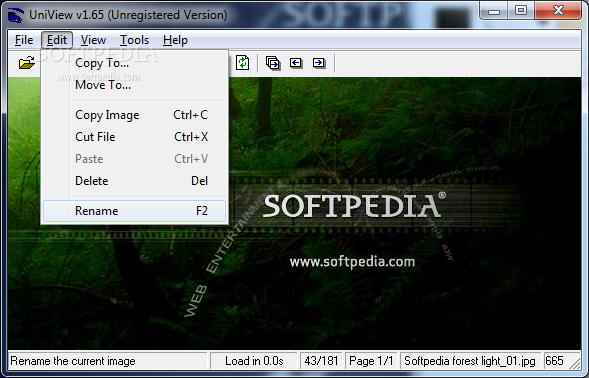Click the UniView app icon in title bar

click(x=15, y=16)
